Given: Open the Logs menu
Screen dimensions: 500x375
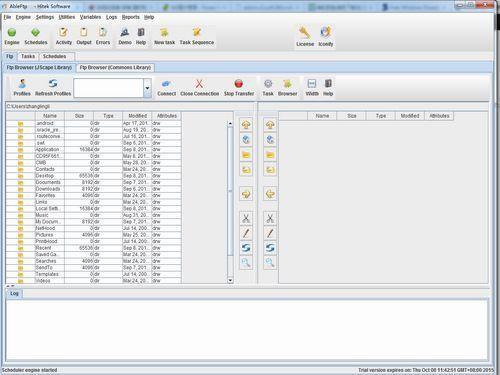Looking at the screenshot, I should coord(111,17).
